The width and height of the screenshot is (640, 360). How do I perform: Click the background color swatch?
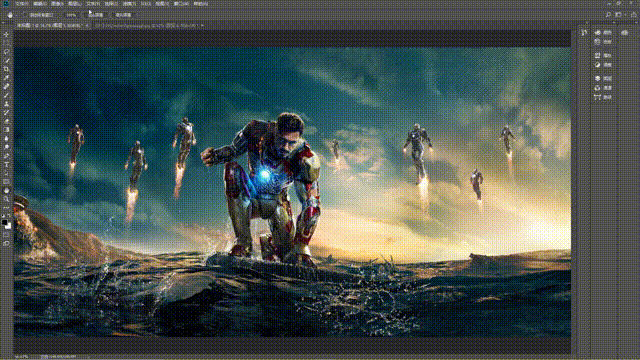(9, 227)
